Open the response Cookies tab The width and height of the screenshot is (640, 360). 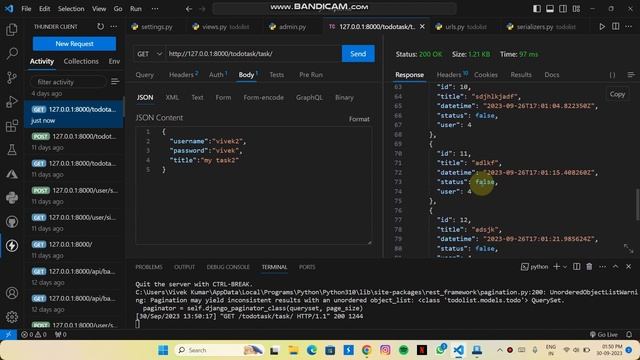pos(486,75)
